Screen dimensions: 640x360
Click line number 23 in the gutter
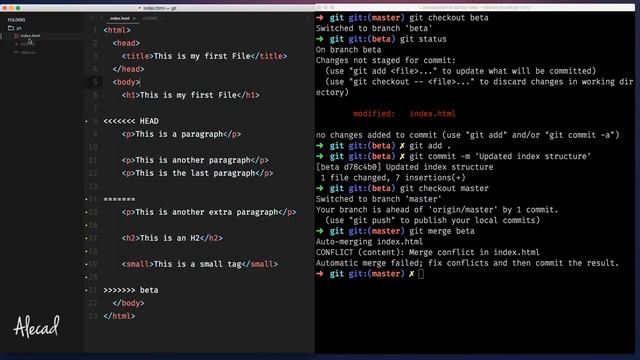[x=93, y=316]
